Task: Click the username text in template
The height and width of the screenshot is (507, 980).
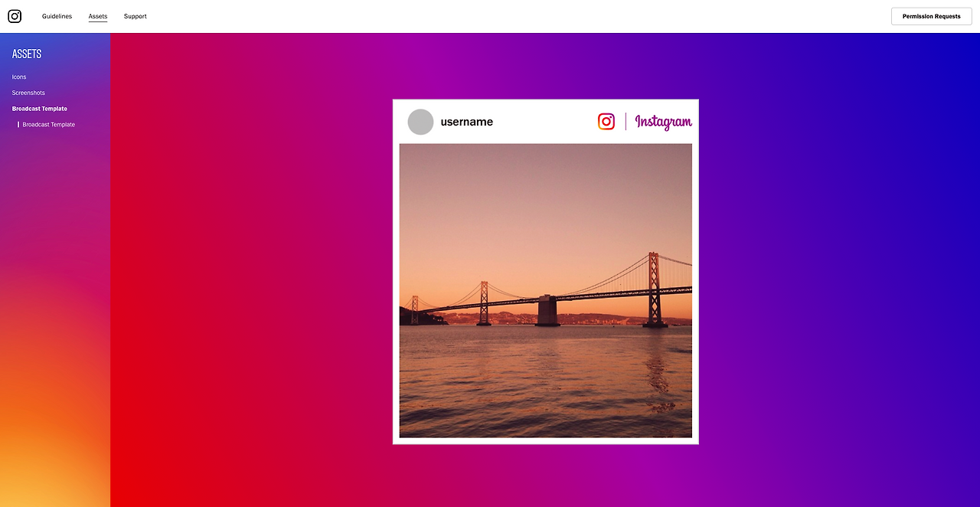Action: click(x=467, y=122)
